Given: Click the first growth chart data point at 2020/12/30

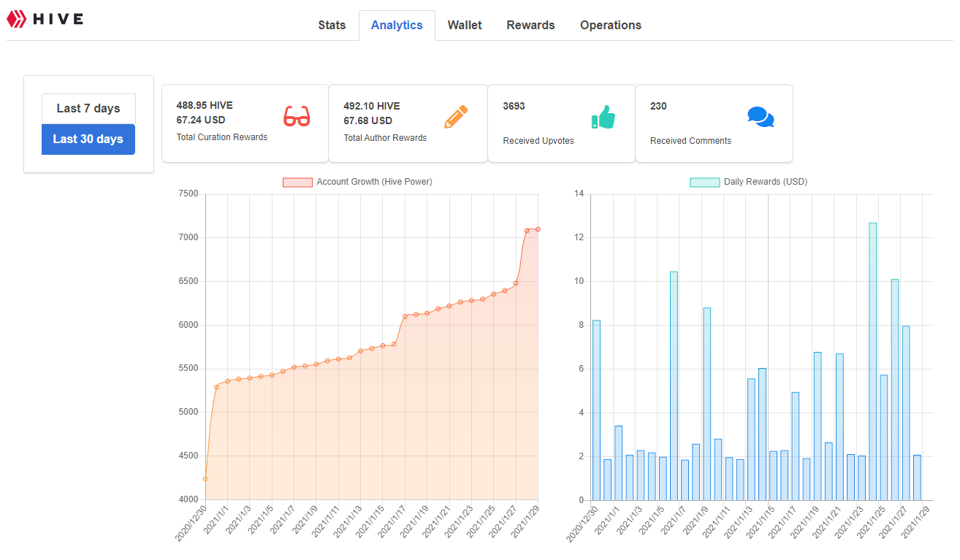Looking at the screenshot, I should [205, 479].
